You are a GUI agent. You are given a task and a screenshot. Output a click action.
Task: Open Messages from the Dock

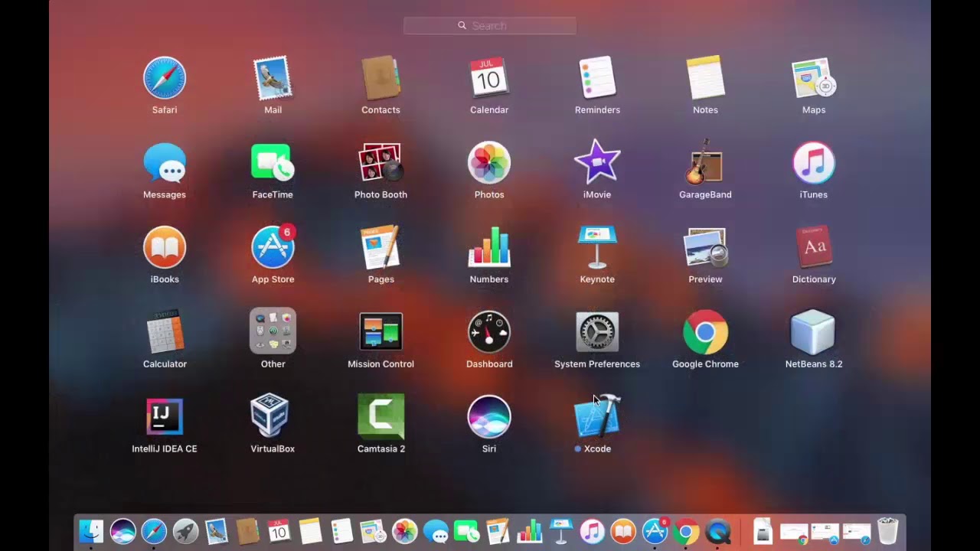(x=436, y=531)
